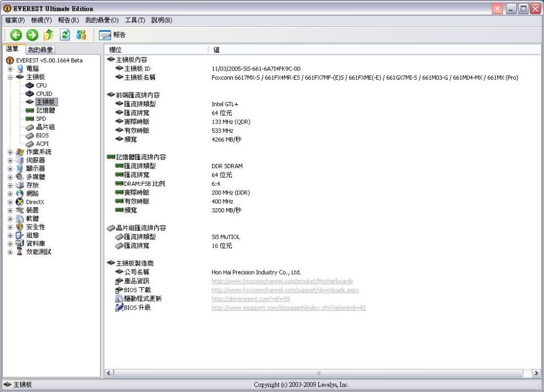The height and width of the screenshot is (392, 544).
Task: Switch to the 選單 tab
Action: (x=13, y=49)
